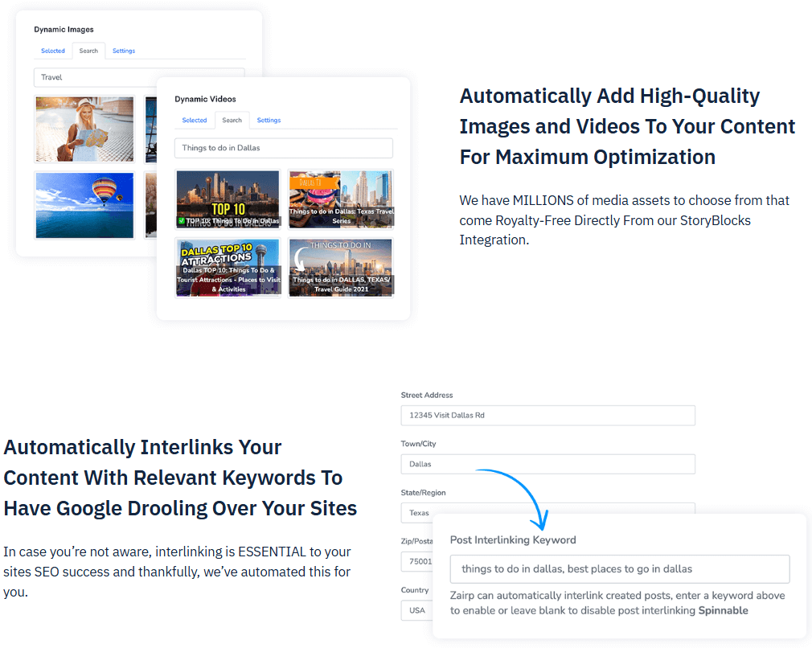This screenshot has height=648, width=812.
Task: Click the Things to do in Dallas search box
Action: tap(283, 148)
